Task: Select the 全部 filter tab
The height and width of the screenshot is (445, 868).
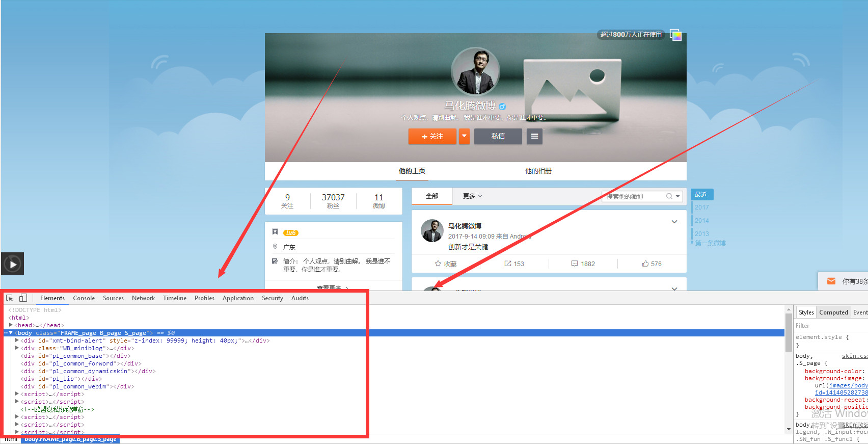Action: coord(432,196)
